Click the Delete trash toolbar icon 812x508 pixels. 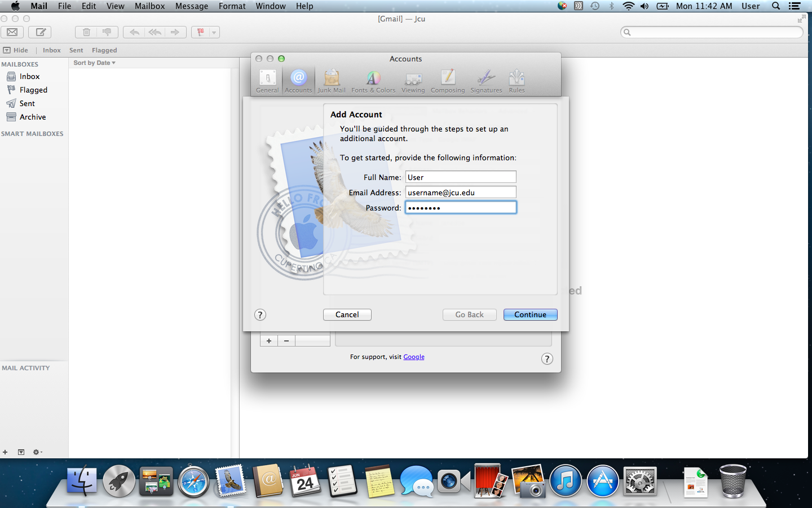pyautogui.click(x=86, y=32)
